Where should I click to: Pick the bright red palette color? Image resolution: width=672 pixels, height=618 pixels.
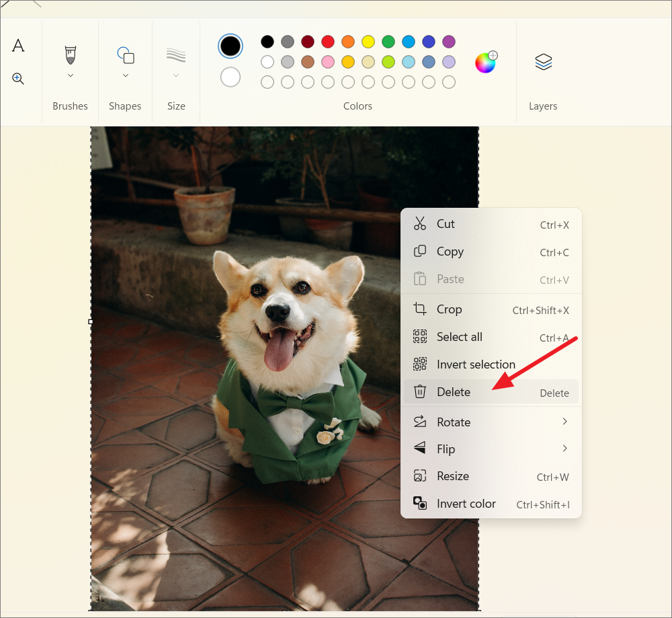pos(328,42)
